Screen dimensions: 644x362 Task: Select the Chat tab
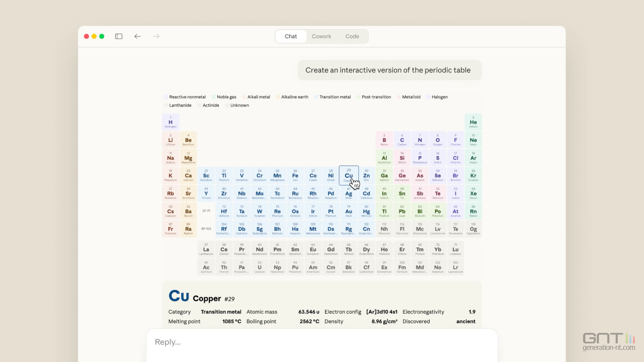(291, 36)
